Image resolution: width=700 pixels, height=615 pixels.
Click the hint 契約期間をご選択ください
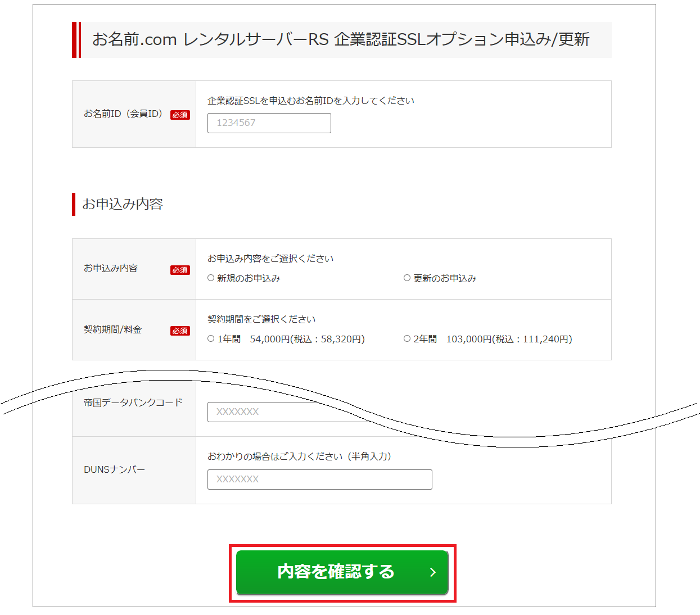(x=261, y=319)
